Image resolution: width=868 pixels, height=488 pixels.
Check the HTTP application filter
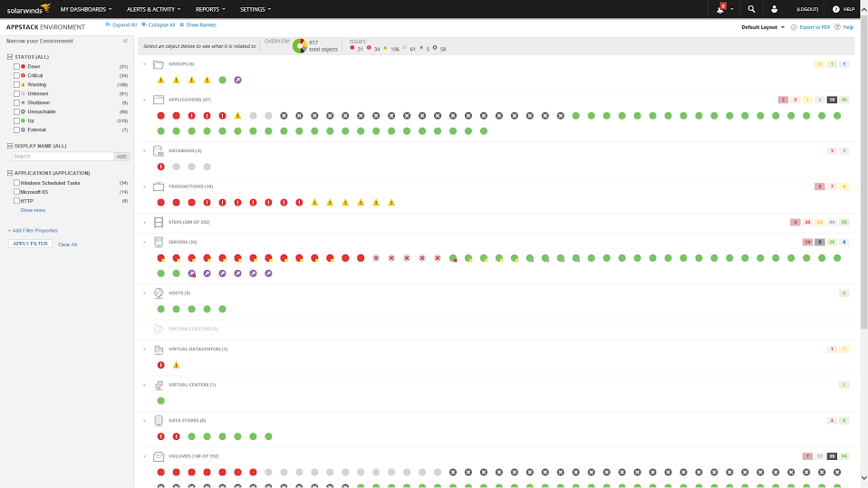pos(16,201)
